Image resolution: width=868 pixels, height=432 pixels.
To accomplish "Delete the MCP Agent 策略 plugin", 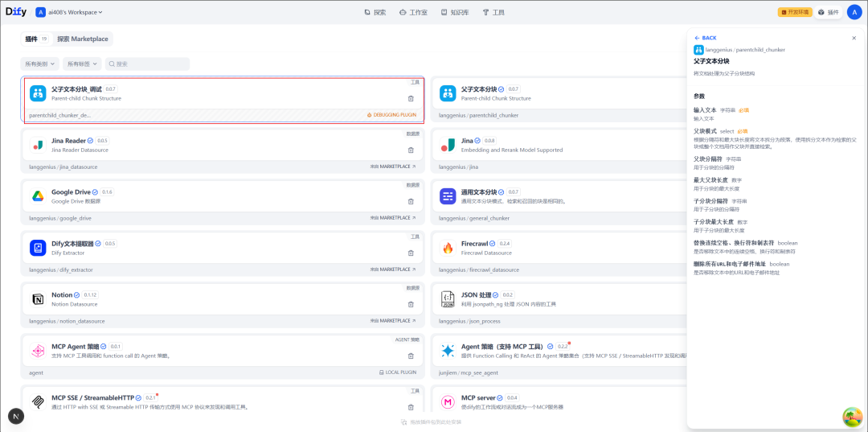I will click(411, 356).
